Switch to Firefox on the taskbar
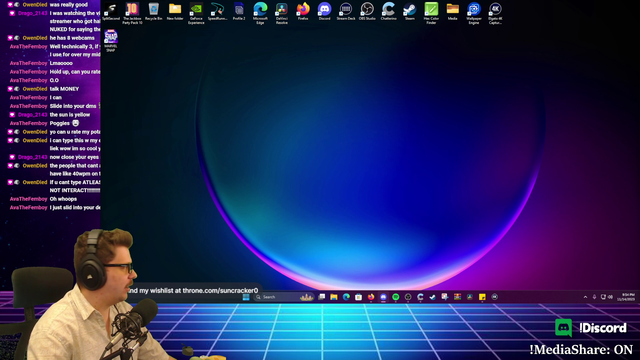The image size is (640, 360). click(x=371, y=297)
